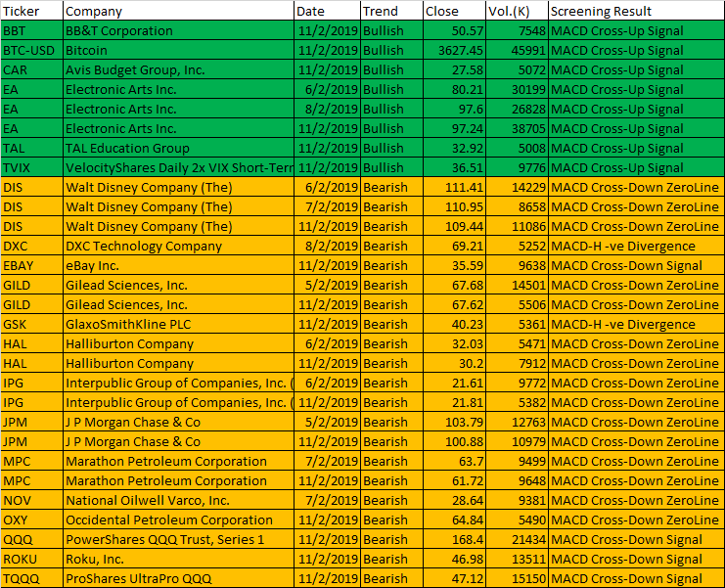Click the EBAY ticker cell
This screenshot has height=588, width=725.
(31, 265)
